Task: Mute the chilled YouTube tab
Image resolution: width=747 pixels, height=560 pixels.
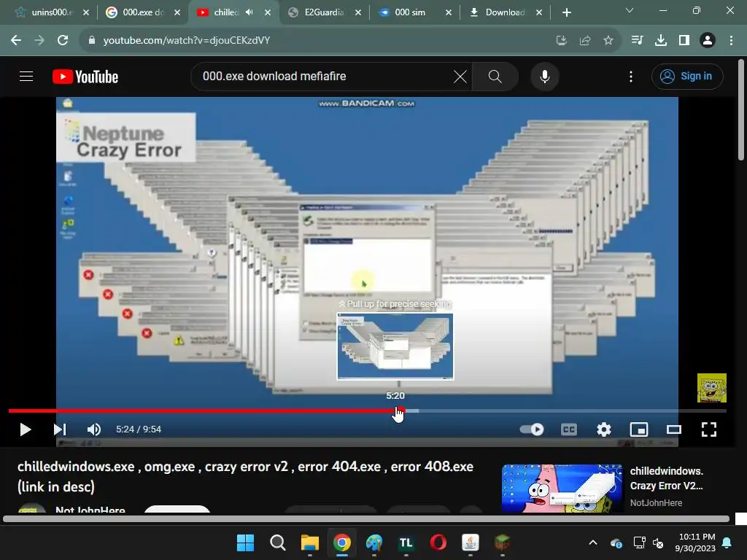Action: pos(249,12)
